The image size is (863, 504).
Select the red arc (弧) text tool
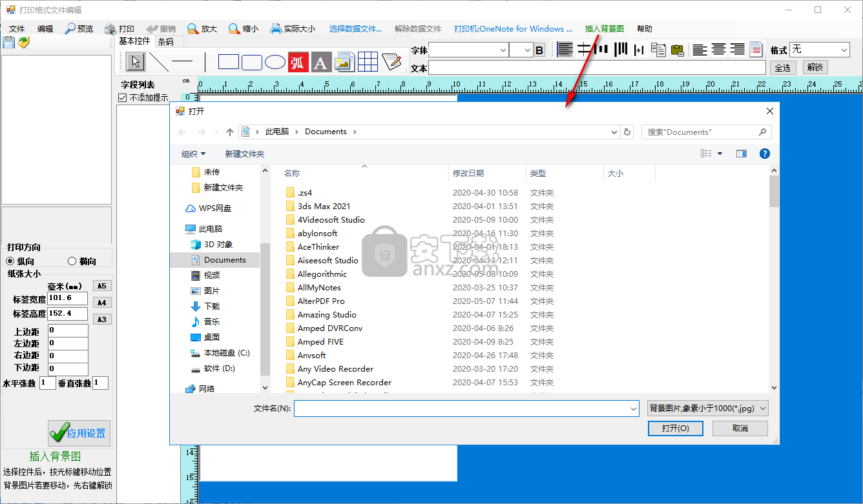(x=297, y=62)
